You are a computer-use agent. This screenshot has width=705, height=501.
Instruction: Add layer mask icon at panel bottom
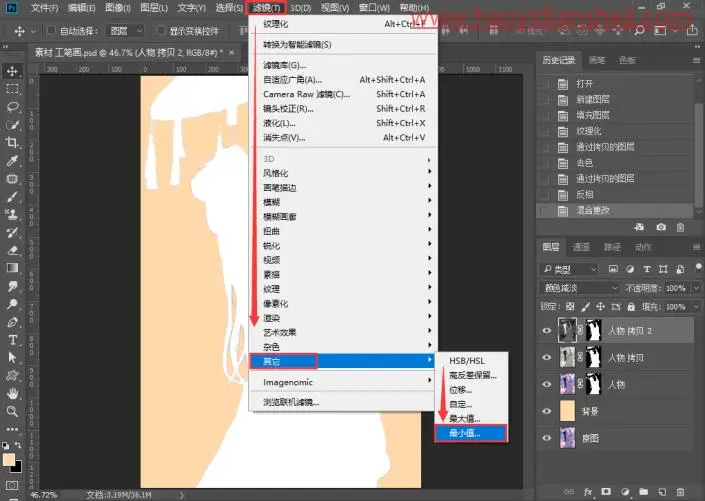[x=606, y=492]
